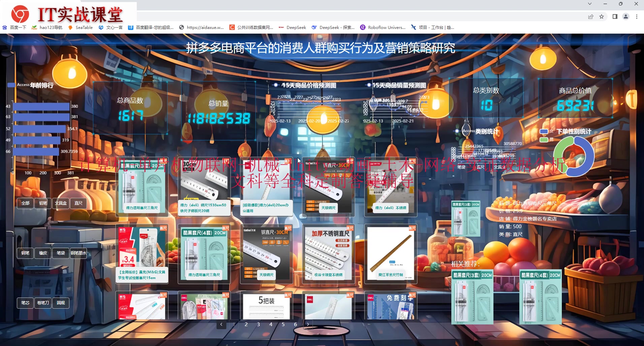Open the 晨光(M&G)文具 product card
Image resolution: width=644 pixels, height=346 pixels.
point(142,254)
